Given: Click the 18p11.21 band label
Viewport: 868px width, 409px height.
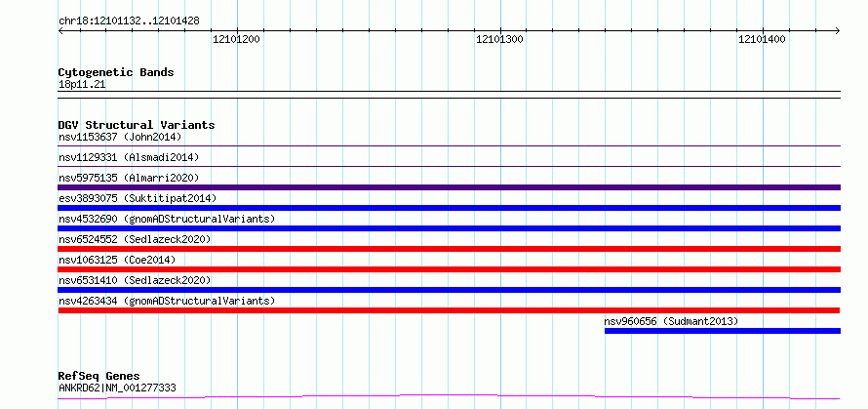Looking at the screenshot, I should 82,85.
